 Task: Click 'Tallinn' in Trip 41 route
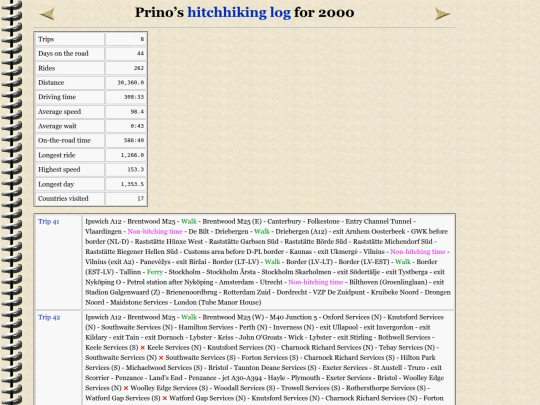click(x=130, y=272)
